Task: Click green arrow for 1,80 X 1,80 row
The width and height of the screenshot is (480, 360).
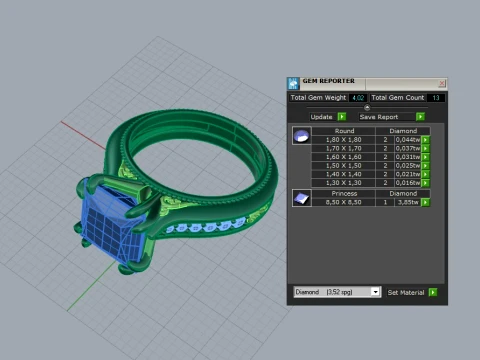Action: tap(426, 140)
